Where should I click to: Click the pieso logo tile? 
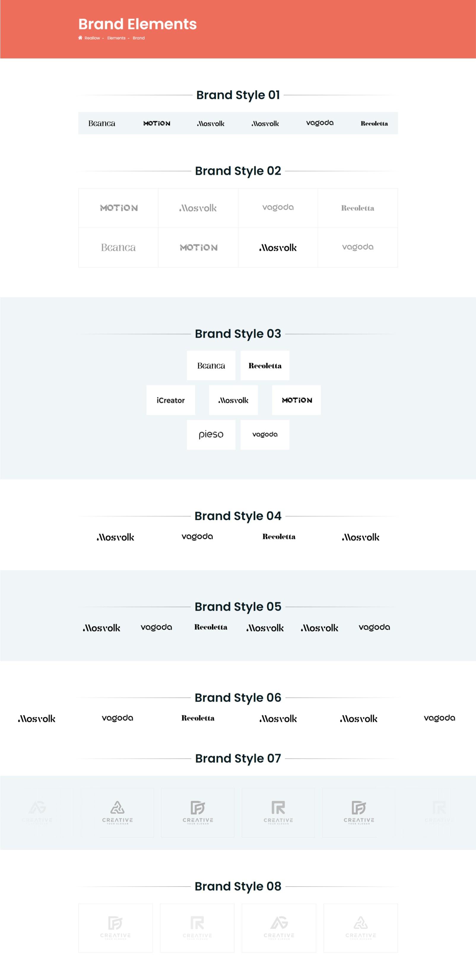click(x=211, y=435)
